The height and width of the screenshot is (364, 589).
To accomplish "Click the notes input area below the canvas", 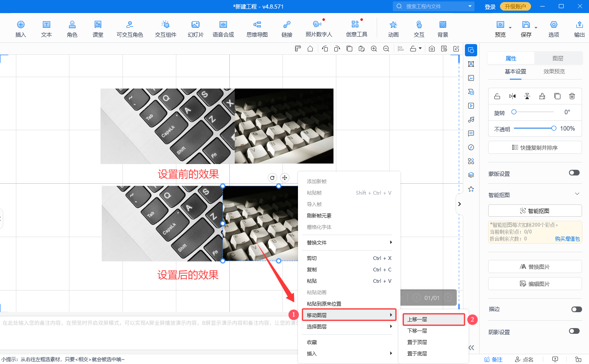I will 147,331.
